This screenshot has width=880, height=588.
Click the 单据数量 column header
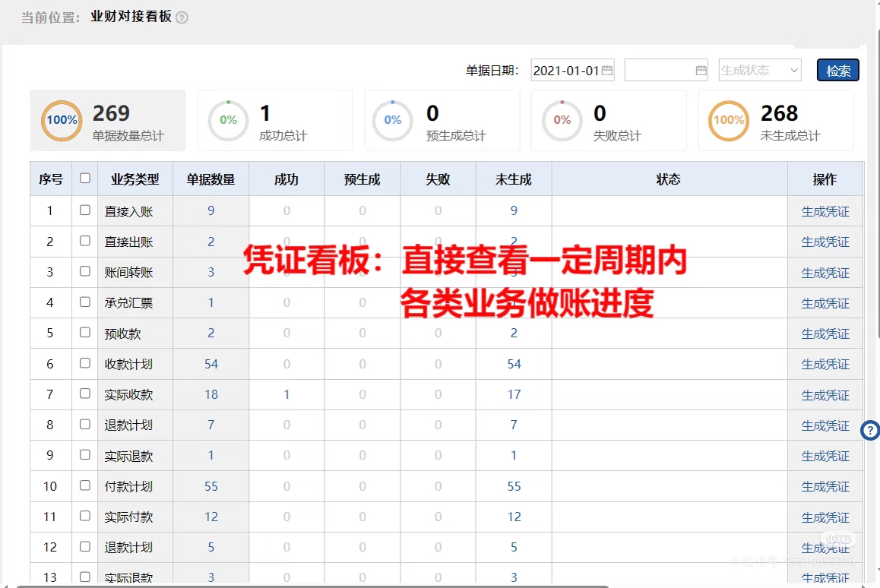pos(211,179)
